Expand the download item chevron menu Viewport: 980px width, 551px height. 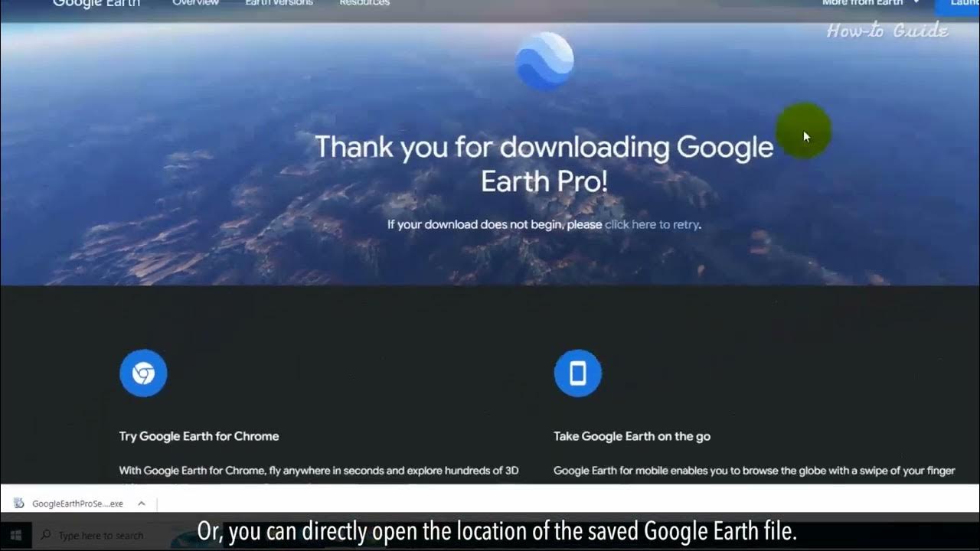coord(141,504)
